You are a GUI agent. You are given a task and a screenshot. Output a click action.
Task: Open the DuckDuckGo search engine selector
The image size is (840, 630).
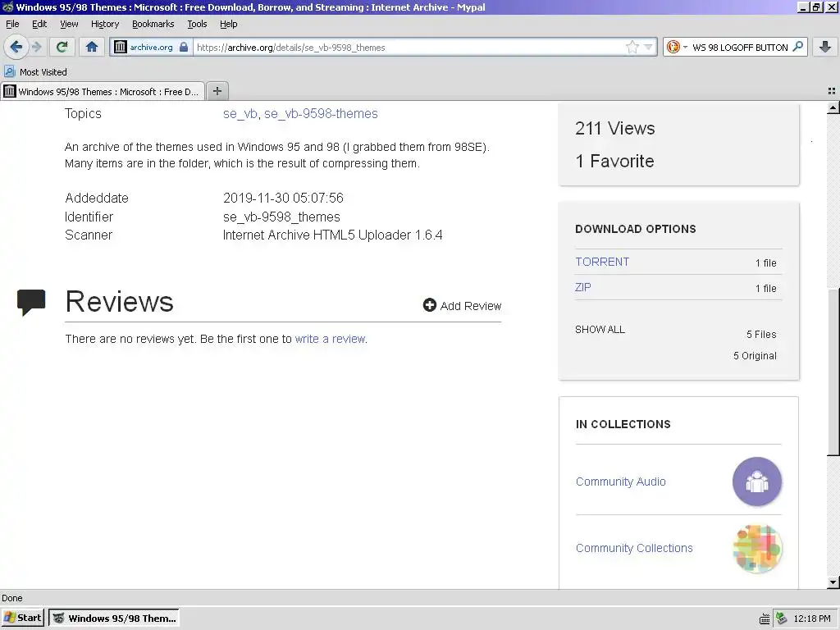pos(676,47)
